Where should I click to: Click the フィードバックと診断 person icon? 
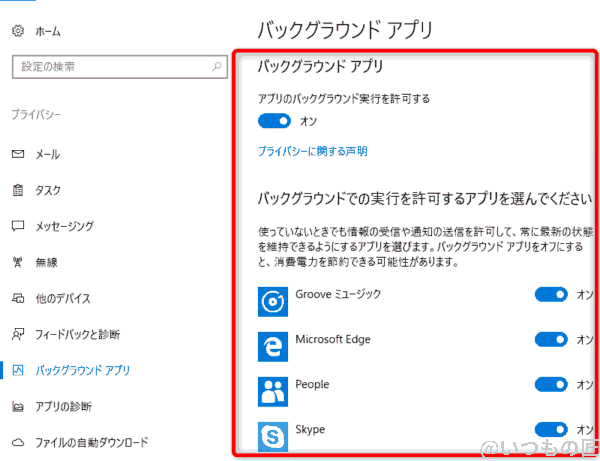click(18, 334)
